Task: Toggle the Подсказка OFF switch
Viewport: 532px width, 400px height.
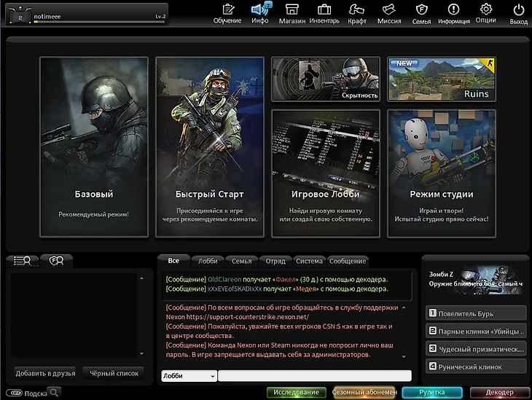Action: (x=12, y=393)
